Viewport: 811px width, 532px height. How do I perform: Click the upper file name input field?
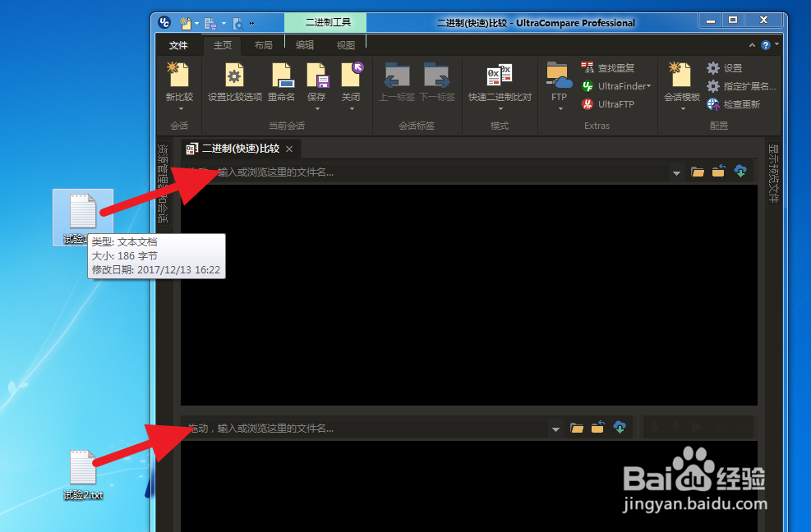(x=424, y=172)
